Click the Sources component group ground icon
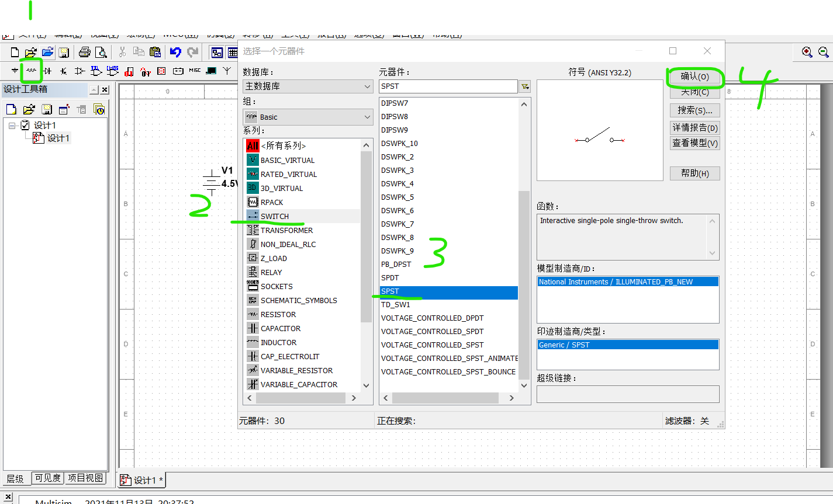The width and height of the screenshot is (833, 504). pos(15,71)
